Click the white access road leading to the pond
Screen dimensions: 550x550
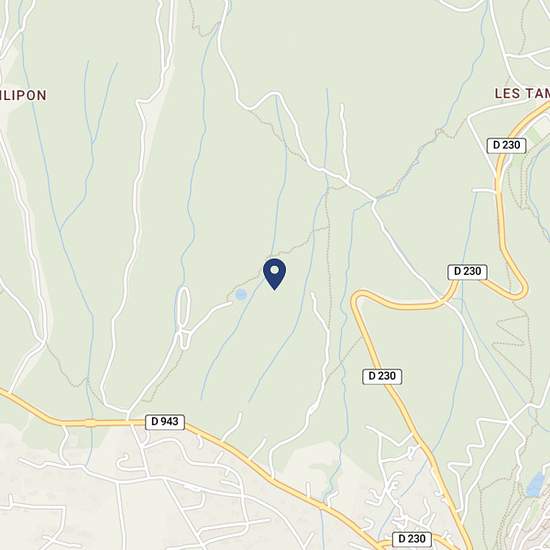click(x=208, y=314)
